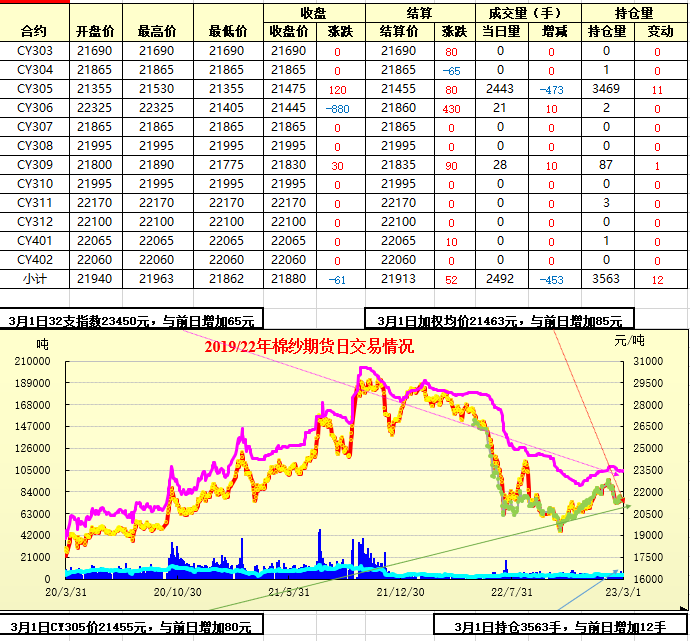Select the CY305 contract cell

(x=36, y=89)
